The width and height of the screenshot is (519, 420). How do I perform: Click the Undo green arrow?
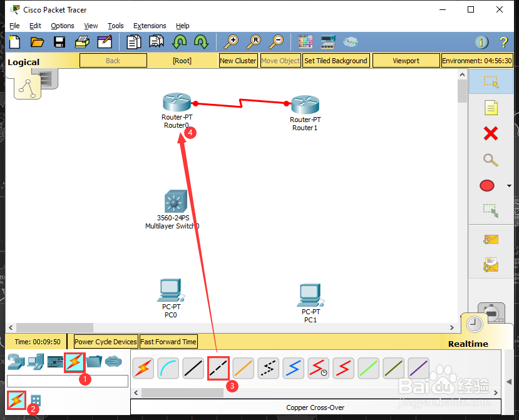(179, 42)
